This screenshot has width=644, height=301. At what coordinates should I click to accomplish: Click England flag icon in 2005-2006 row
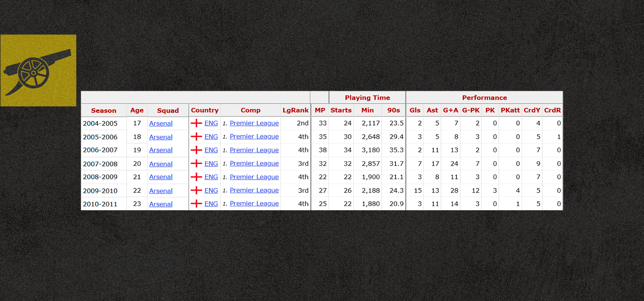point(196,136)
